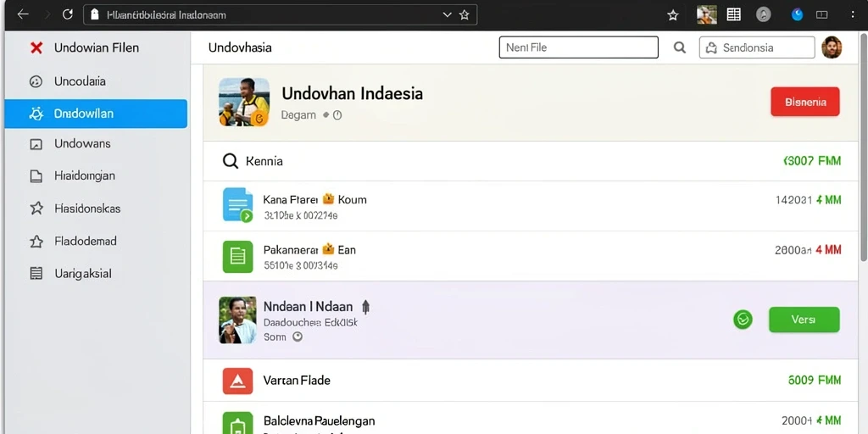The height and width of the screenshot is (434, 868).
Task: Click the lock icon in the address bar
Action: [95, 14]
